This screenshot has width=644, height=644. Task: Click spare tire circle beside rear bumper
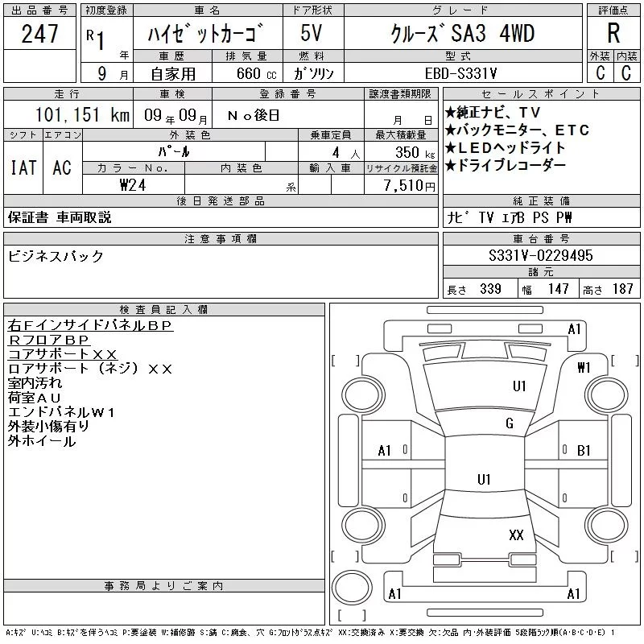[x=352, y=587]
